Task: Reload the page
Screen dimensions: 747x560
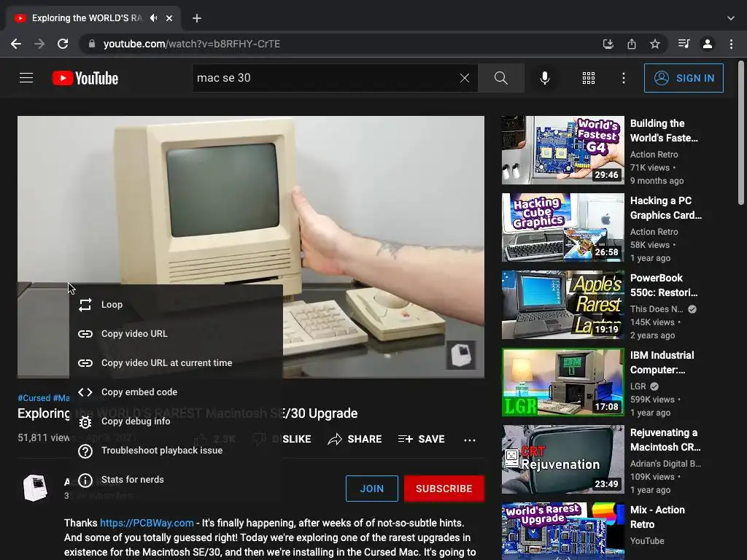Action: click(x=63, y=44)
